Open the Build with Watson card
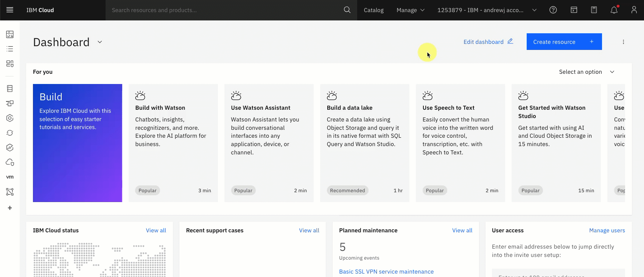 point(173,143)
